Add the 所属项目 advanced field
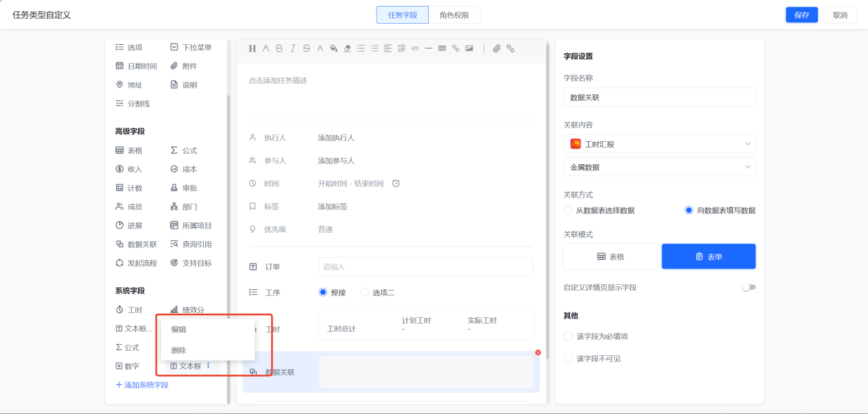Image resolution: width=868 pixels, height=414 pixels. pyautogui.click(x=191, y=225)
